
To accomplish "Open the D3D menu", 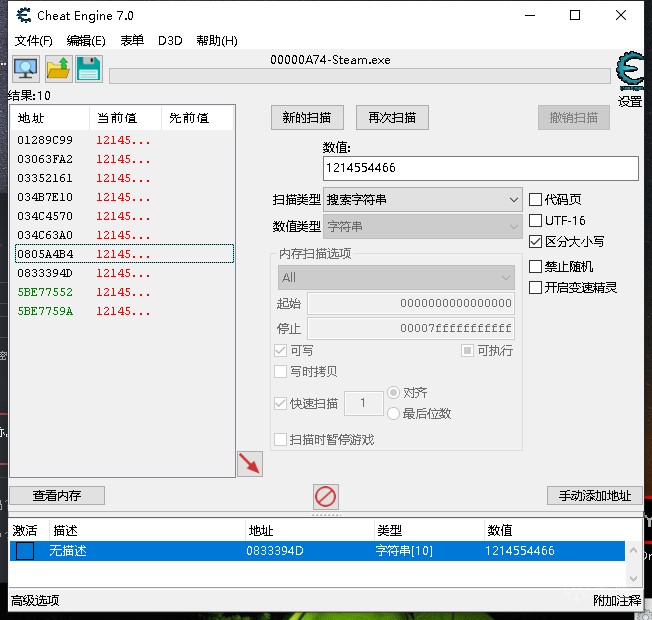I will tap(170, 40).
